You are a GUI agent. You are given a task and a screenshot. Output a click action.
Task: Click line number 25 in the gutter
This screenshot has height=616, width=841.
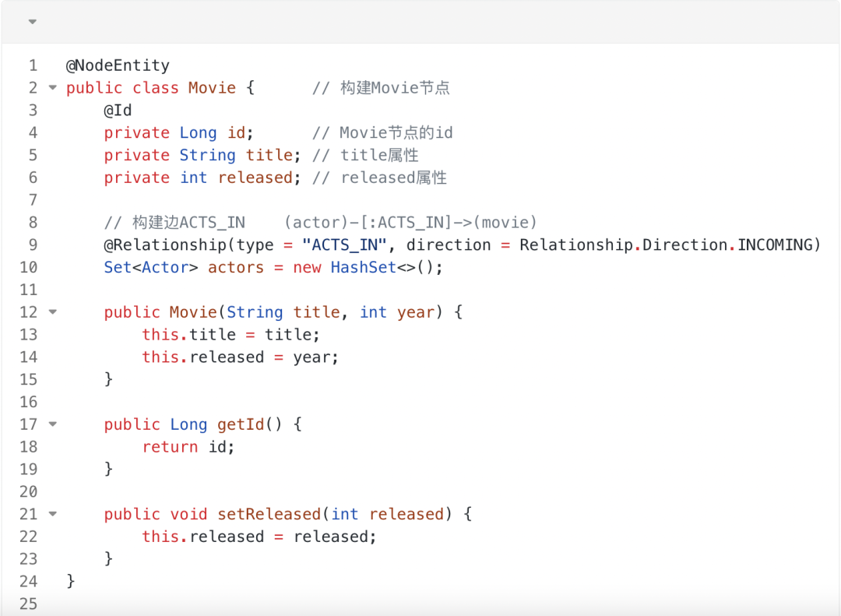(29, 604)
